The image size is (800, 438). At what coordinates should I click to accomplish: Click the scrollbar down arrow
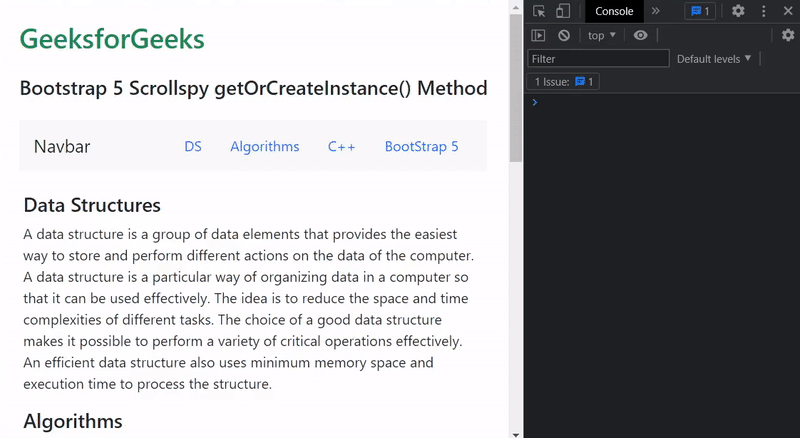point(515,434)
